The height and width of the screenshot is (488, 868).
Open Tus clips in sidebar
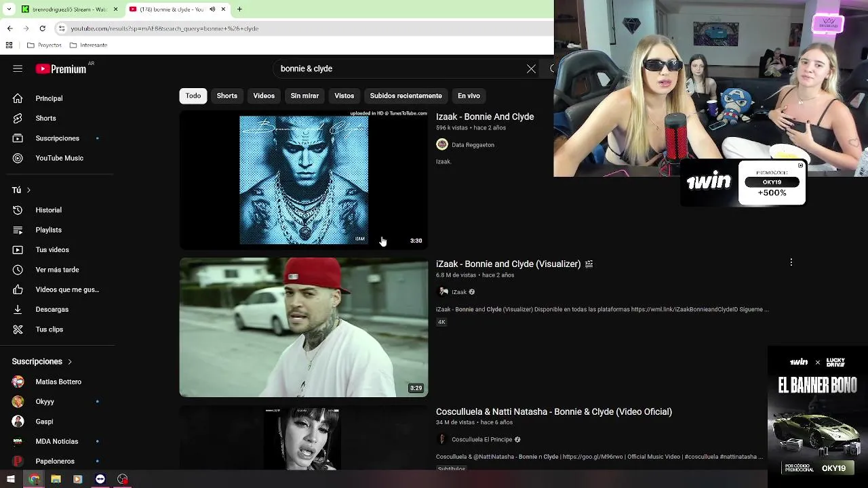coord(49,329)
